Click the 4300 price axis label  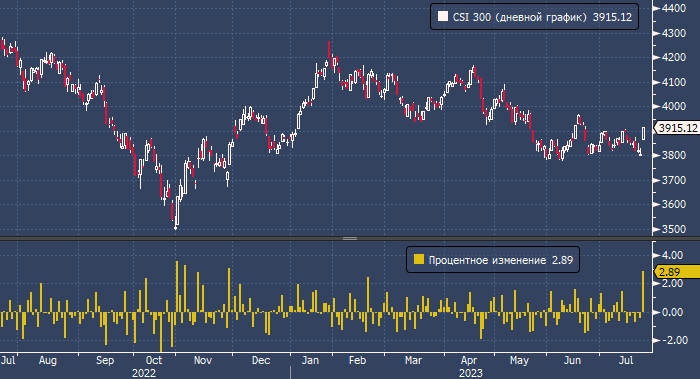[x=674, y=33]
